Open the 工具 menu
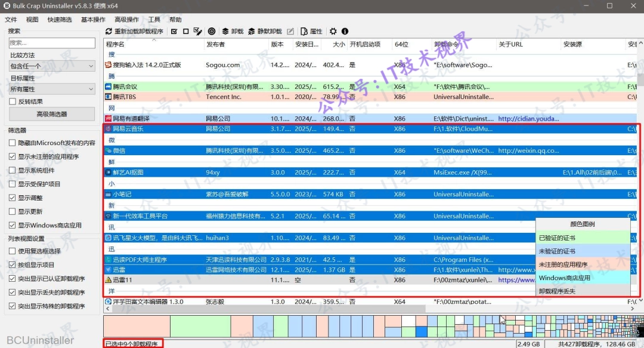The image size is (644, 348). [x=154, y=19]
